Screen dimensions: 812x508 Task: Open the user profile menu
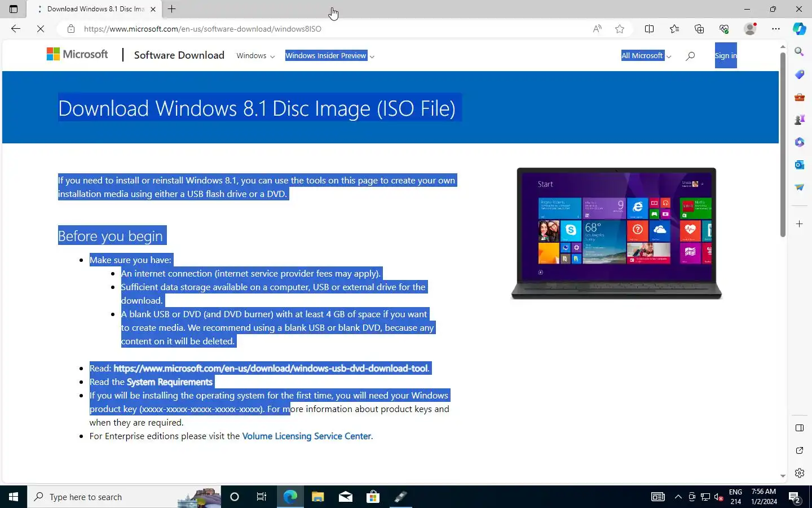point(750,29)
